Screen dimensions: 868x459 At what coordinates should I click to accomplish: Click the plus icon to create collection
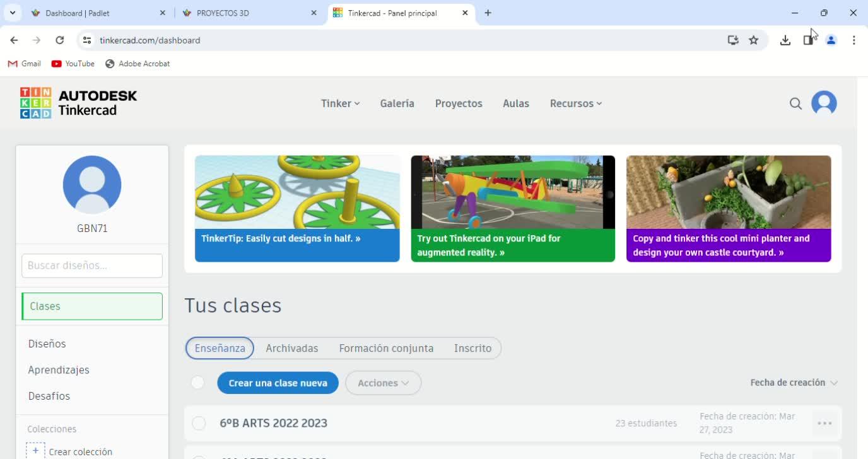(35, 451)
